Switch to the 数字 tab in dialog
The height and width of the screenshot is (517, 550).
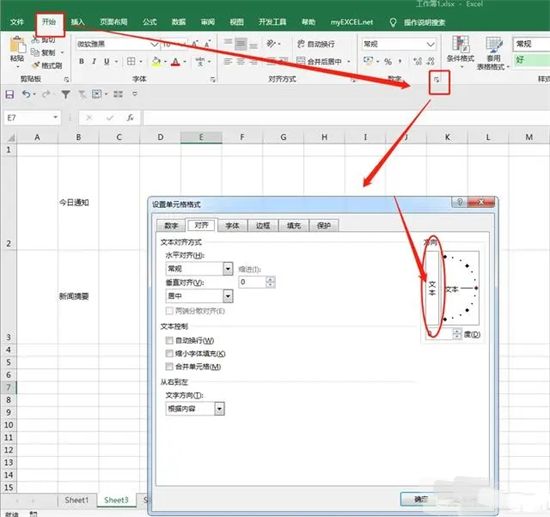[171, 226]
